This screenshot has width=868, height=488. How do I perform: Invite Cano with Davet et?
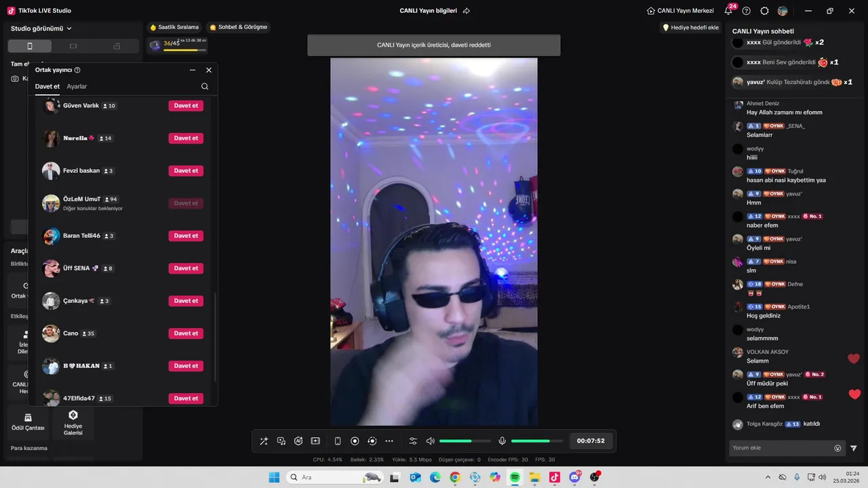click(186, 333)
